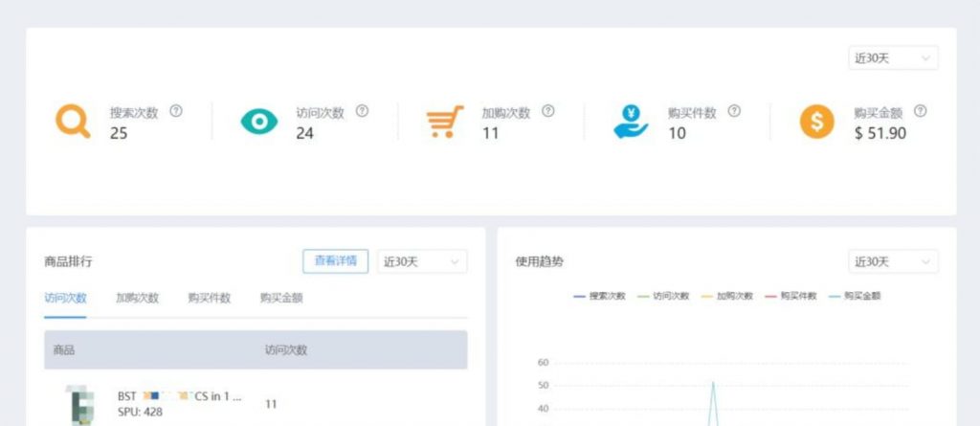Click the orange dollar coin icon
This screenshot has height=426, width=980.
click(x=817, y=122)
